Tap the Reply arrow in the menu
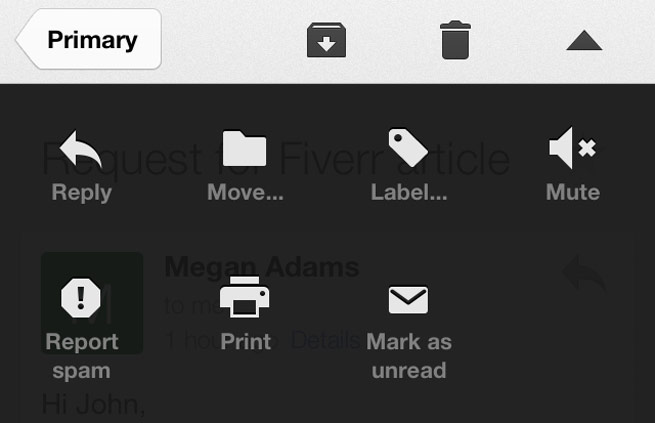Screen dimensions: 655x423 coord(81,149)
